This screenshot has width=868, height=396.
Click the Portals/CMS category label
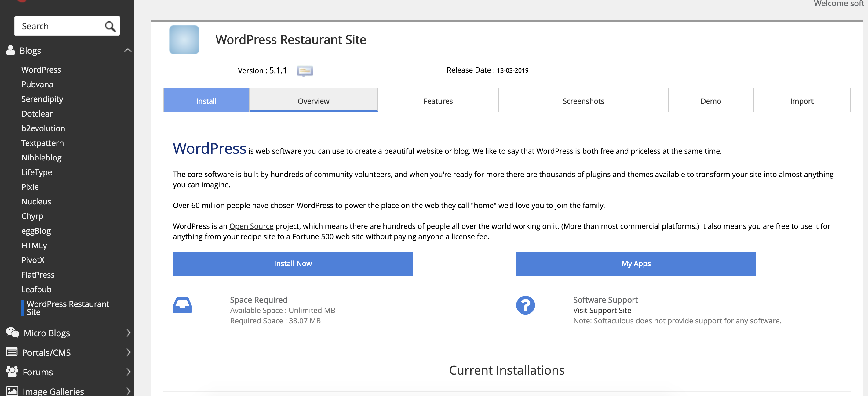[x=46, y=352]
